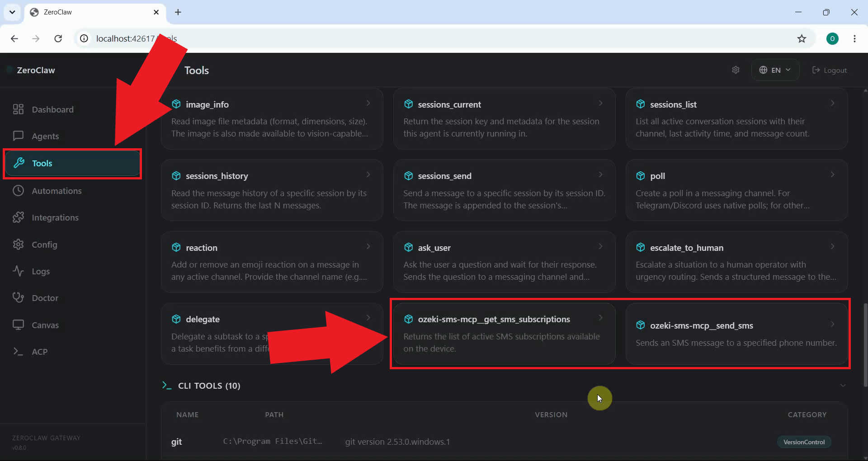Expand the sessions_send card chevron
The image size is (868, 461).
tap(600, 174)
